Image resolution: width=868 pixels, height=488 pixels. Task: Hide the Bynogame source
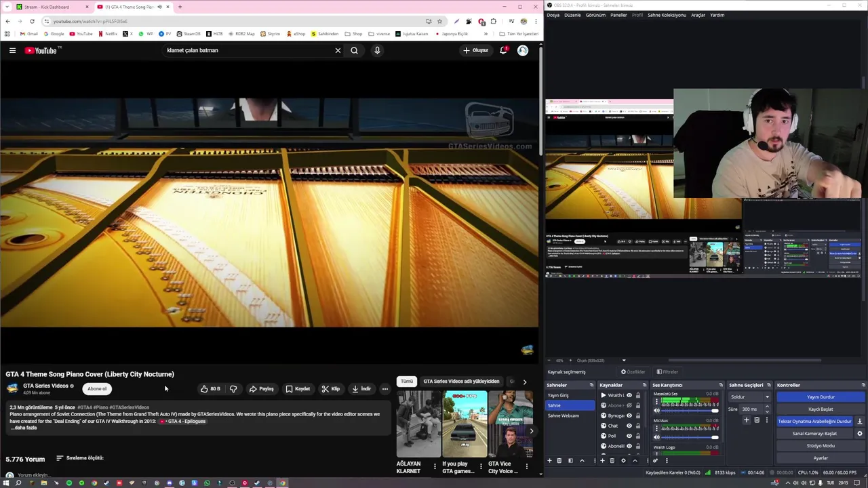tap(629, 415)
